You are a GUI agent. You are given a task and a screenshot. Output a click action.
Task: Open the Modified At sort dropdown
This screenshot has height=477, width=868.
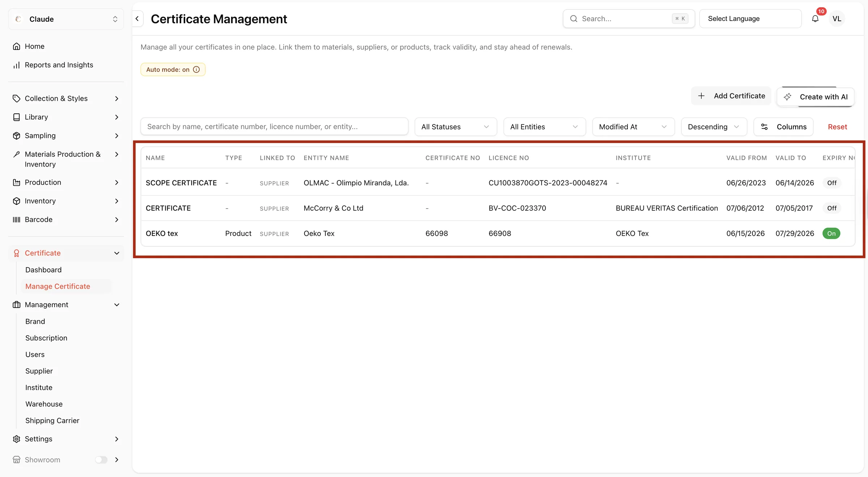point(633,127)
